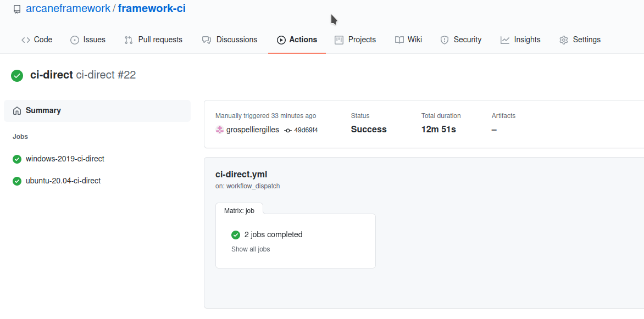Viewport: 644px width, 319px height.
Task: Open the Wiki tab
Action: coord(408,40)
